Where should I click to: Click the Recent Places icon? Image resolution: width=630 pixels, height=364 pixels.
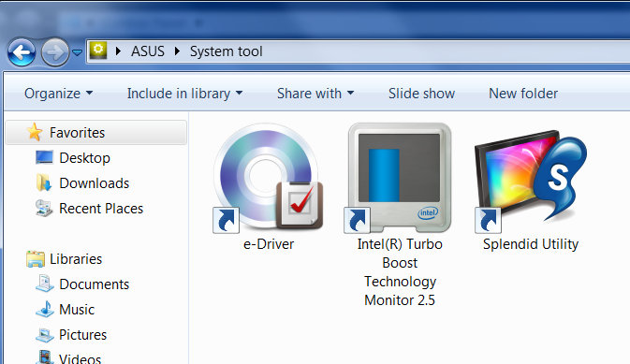pos(44,208)
